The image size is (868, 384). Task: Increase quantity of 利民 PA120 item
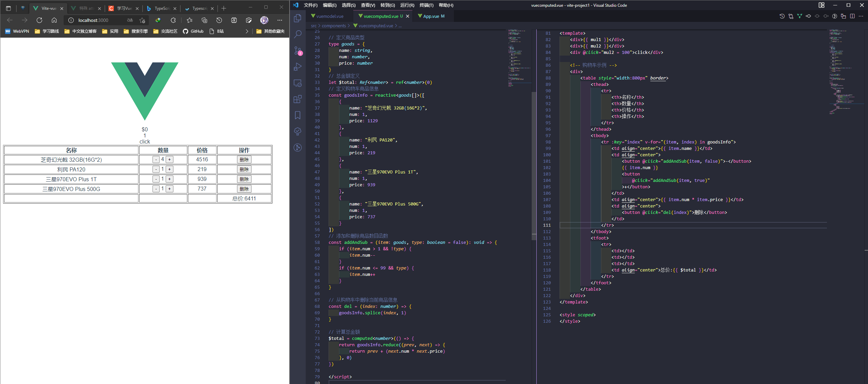[169, 169]
